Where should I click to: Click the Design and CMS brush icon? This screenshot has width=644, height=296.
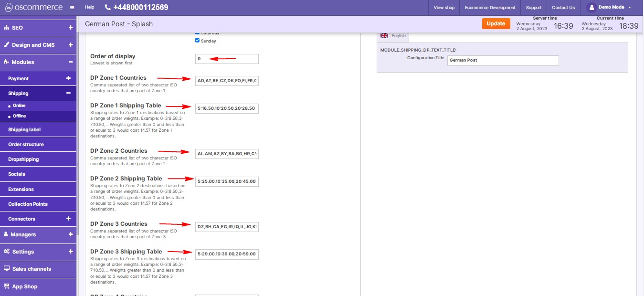coord(7,45)
